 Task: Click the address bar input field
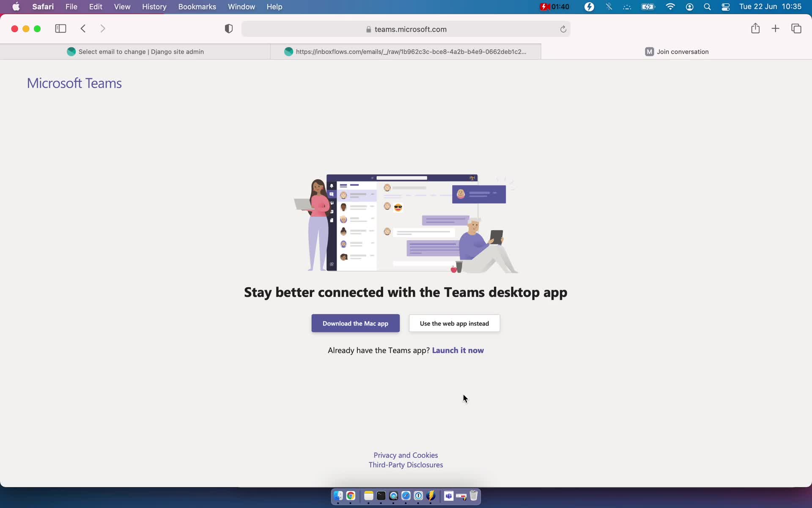[406, 29]
